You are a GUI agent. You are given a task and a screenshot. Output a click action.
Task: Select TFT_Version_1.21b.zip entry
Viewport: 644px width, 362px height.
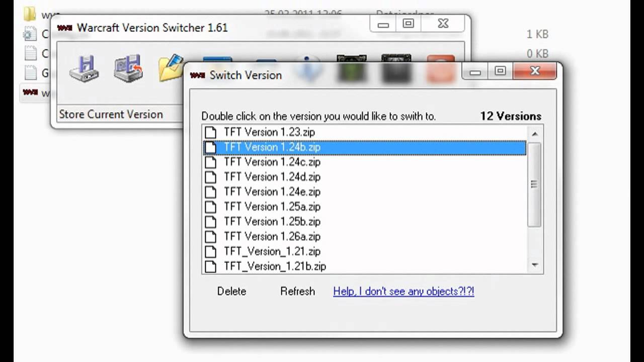[364, 266]
